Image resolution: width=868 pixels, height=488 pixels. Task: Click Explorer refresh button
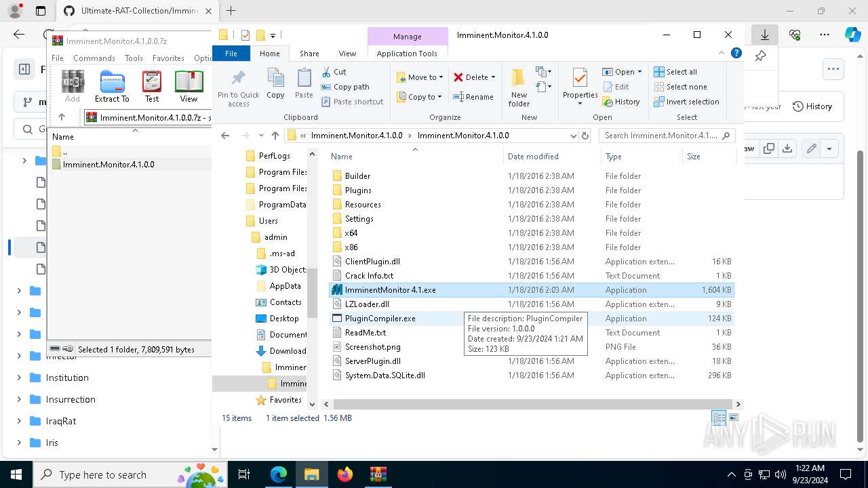pyautogui.click(x=585, y=136)
